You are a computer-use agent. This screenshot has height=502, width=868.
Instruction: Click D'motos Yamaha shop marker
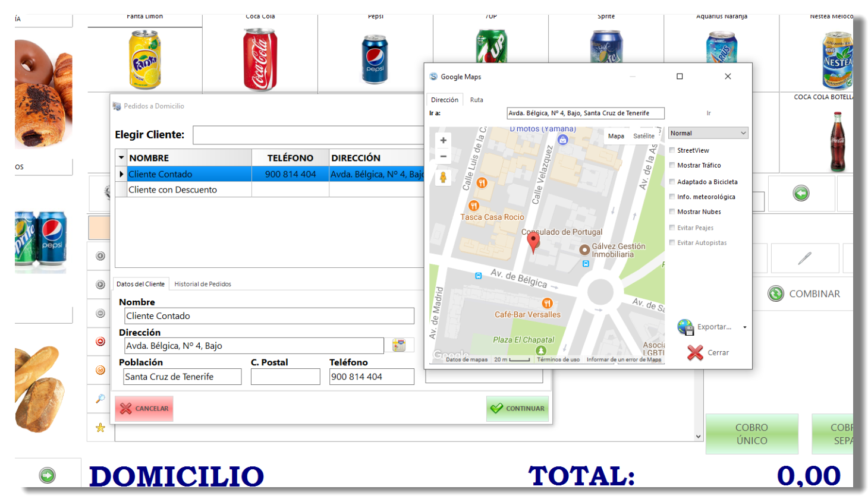563,140
